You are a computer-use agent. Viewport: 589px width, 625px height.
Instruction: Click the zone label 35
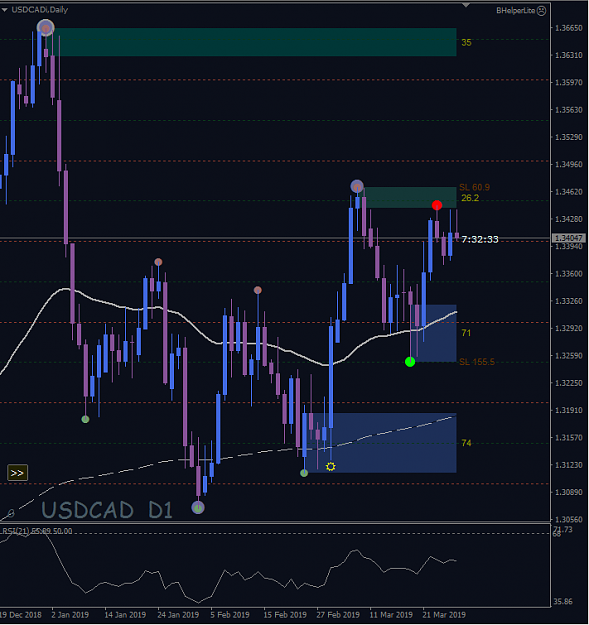click(x=466, y=42)
